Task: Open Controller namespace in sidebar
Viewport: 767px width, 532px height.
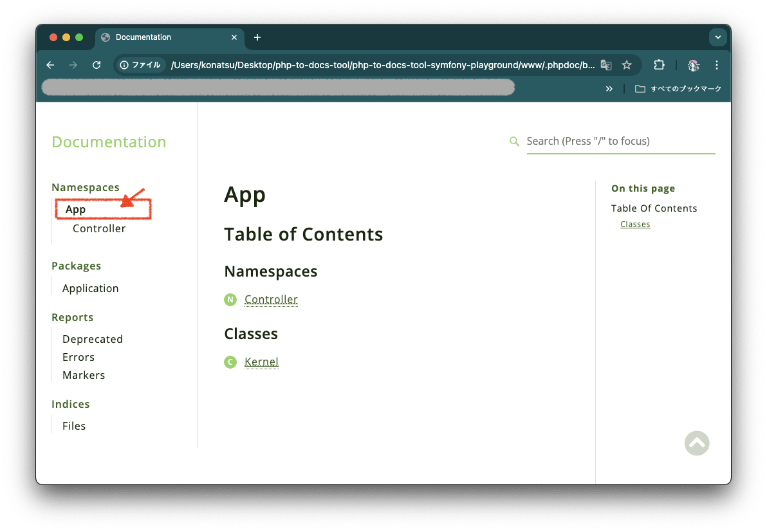Action: (99, 228)
